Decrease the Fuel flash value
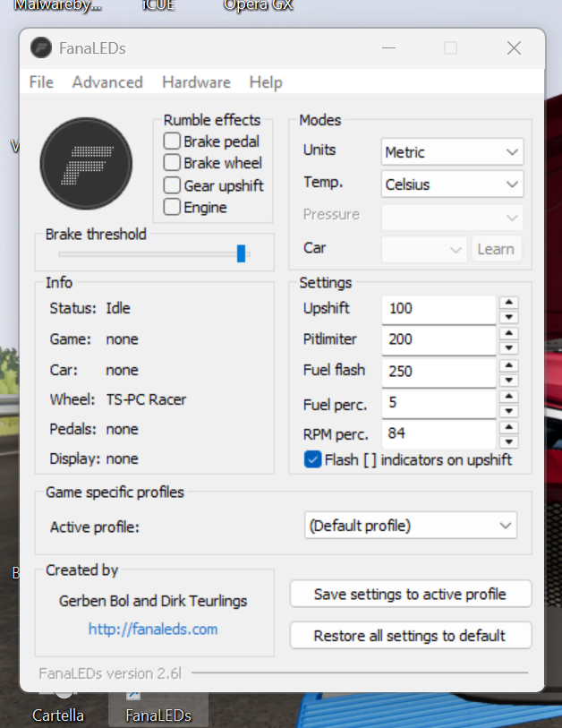Image resolution: width=562 pixels, height=728 pixels. pyautogui.click(x=509, y=381)
